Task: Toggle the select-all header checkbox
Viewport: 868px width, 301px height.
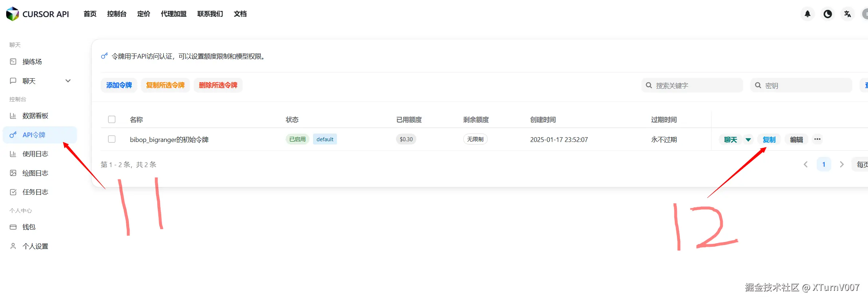Action: [x=112, y=119]
